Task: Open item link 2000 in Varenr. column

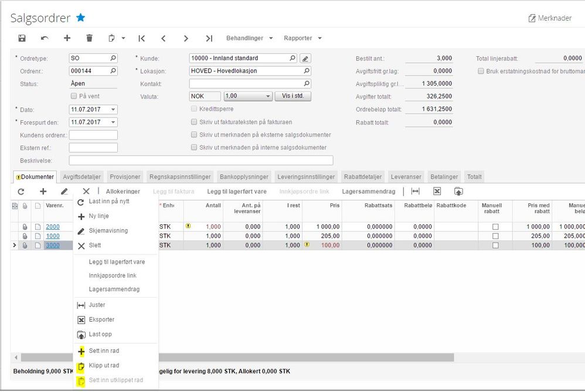Action: coord(53,227)
